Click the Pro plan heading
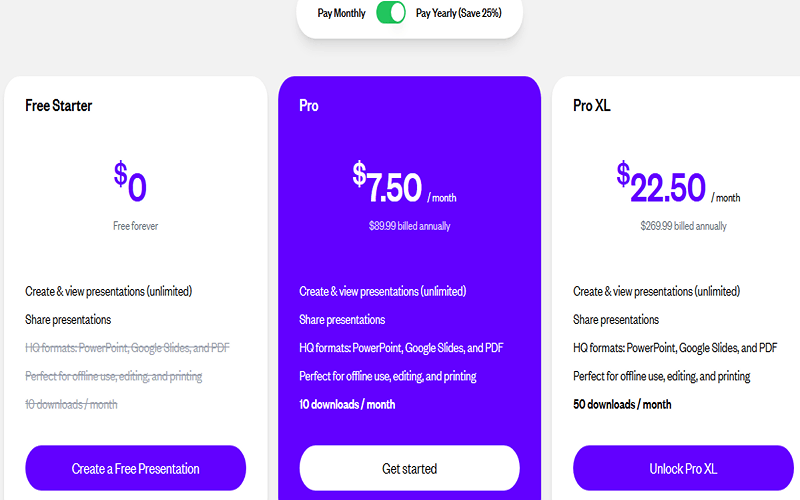 (309, 106)
